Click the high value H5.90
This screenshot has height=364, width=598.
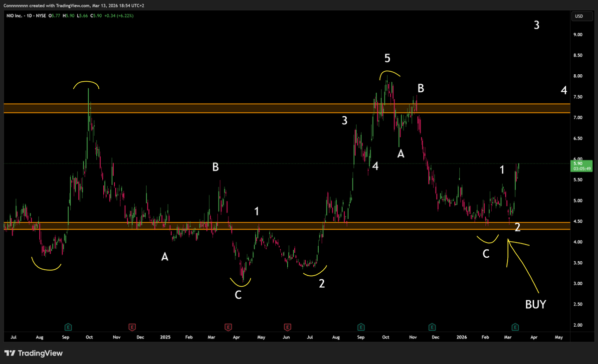tap(69, 15)
